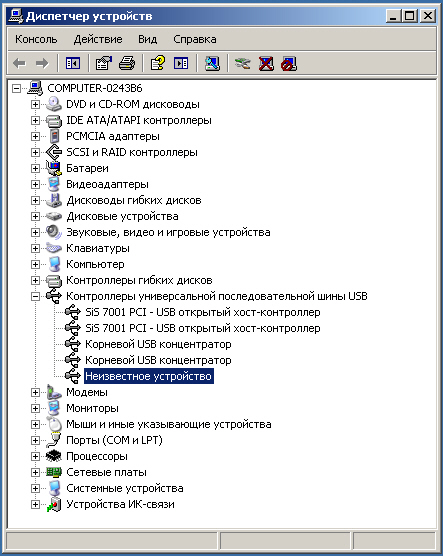Click the DVD and CD-ROM drives icon
The height and width of the screenshot is (556, 443).
coord(54,104)
